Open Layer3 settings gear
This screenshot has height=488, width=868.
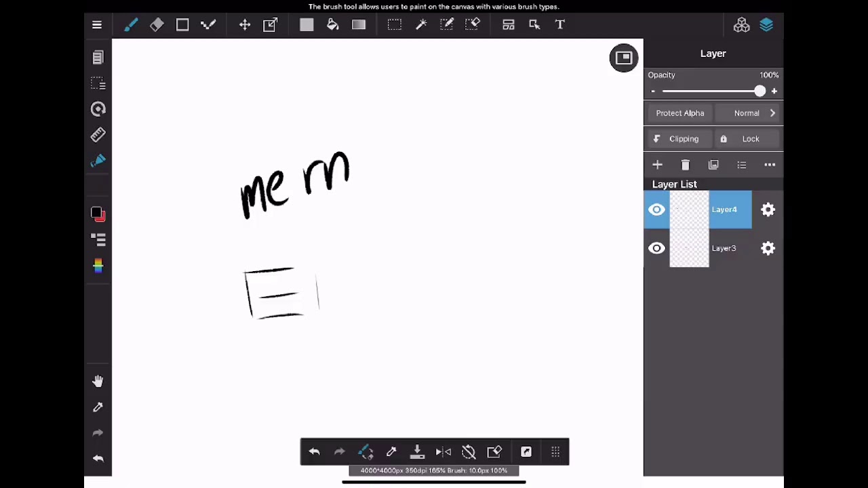coord(768,248)
